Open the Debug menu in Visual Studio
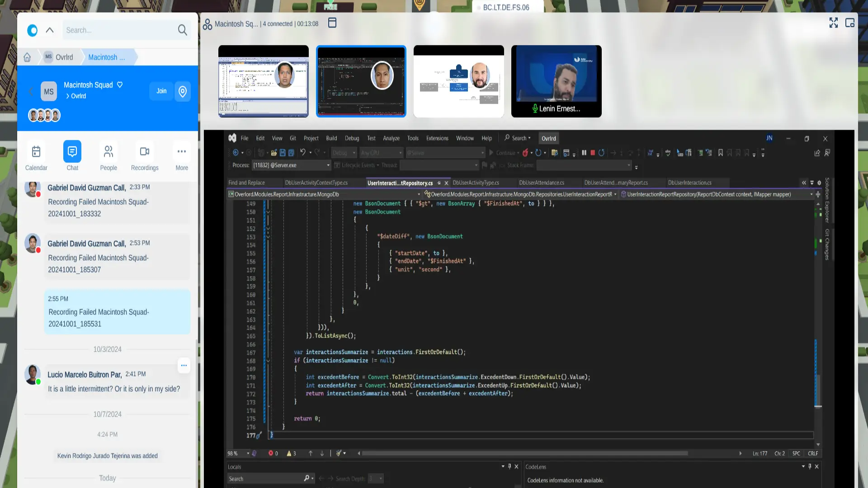This screenshot has width=868, height=488. coord(352,139)
